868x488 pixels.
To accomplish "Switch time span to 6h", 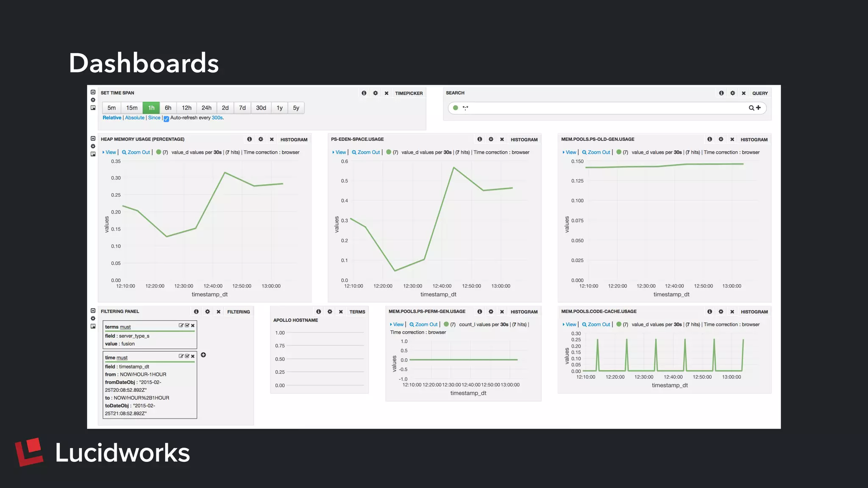I will [x=168, y=108].
